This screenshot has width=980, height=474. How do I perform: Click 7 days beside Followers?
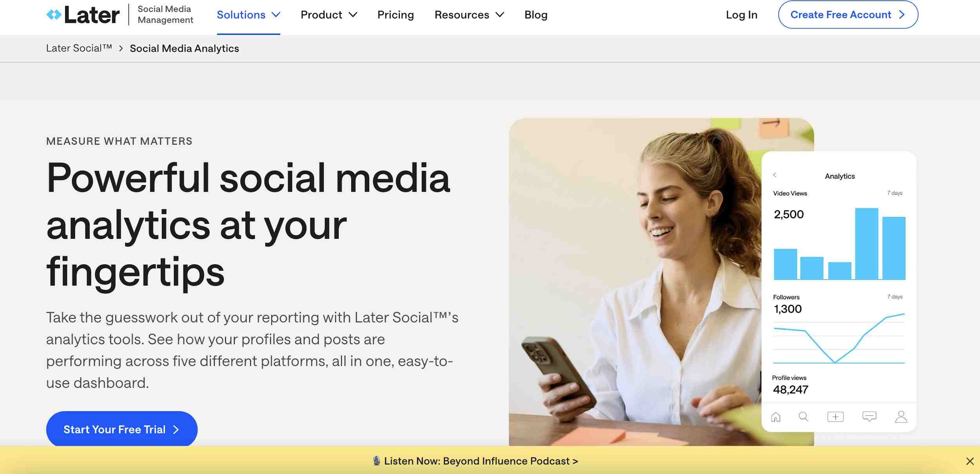point(895,297)
